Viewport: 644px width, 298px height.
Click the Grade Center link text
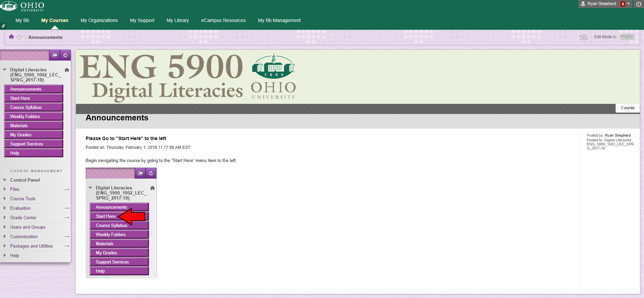[x=23, y=217]
